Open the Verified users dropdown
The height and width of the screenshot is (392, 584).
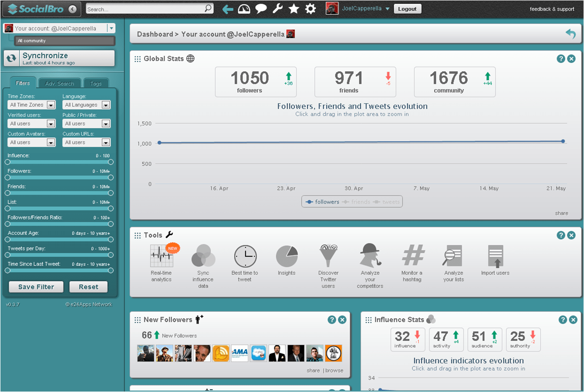[32, 124]
